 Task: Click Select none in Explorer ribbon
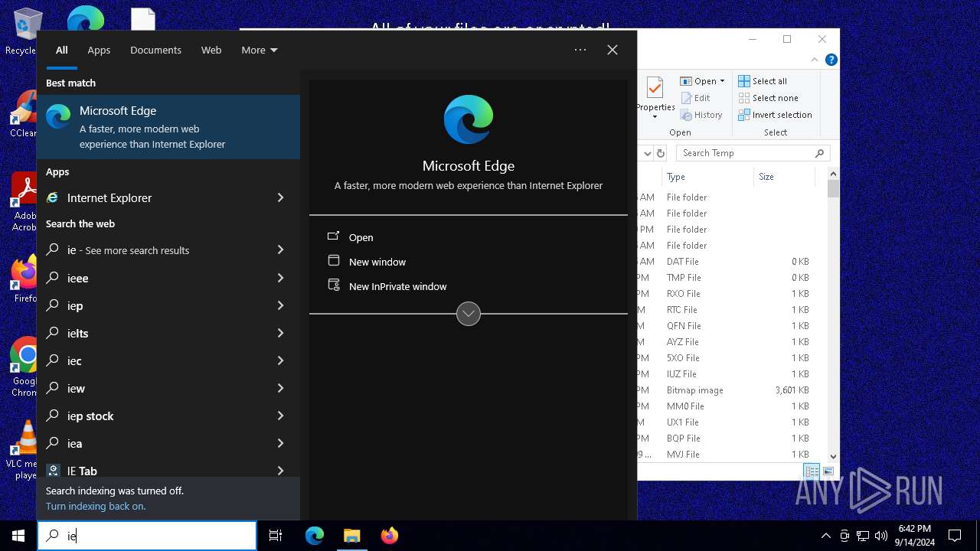pos(768,98)
